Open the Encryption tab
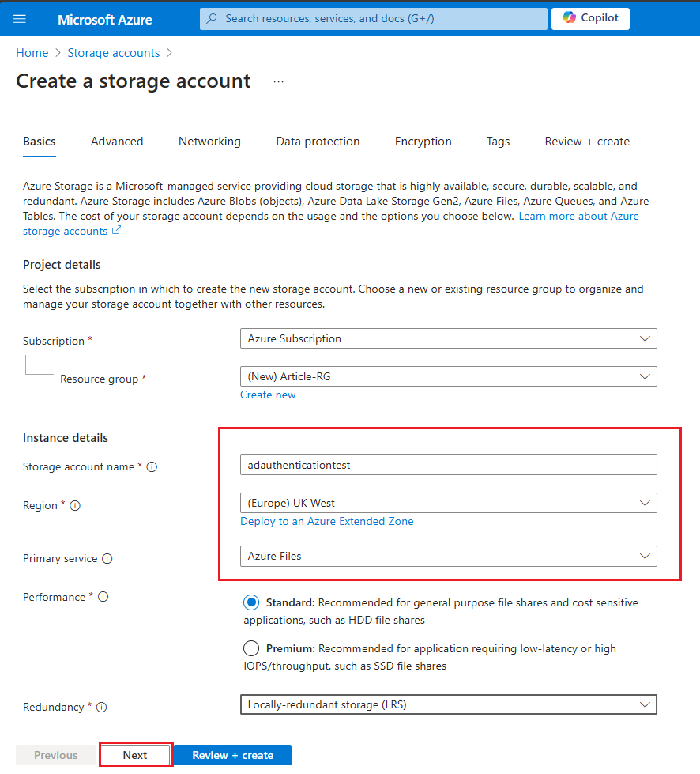Screen dimensions: 700x774 tap(423, 141)
